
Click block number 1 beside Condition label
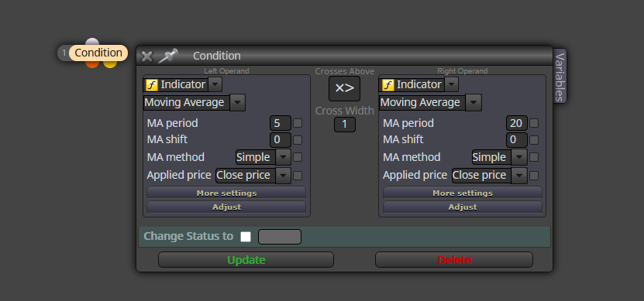[x=64, y=53]
